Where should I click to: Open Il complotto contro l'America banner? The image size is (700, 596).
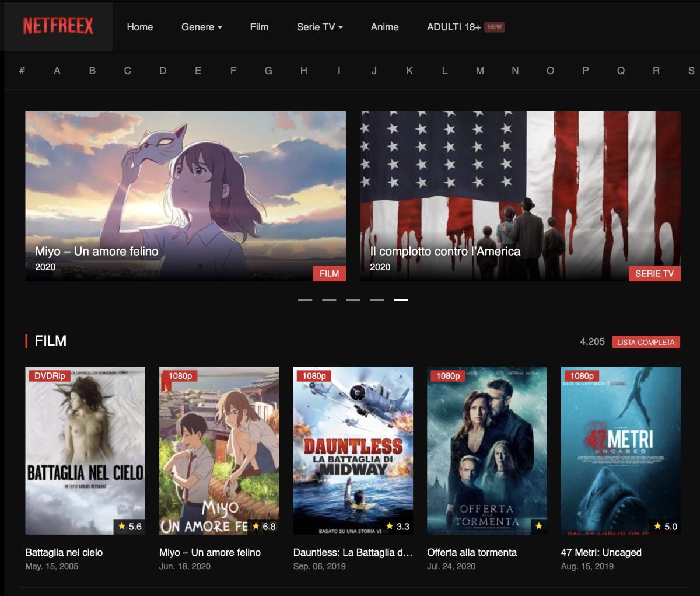point(520,196)
